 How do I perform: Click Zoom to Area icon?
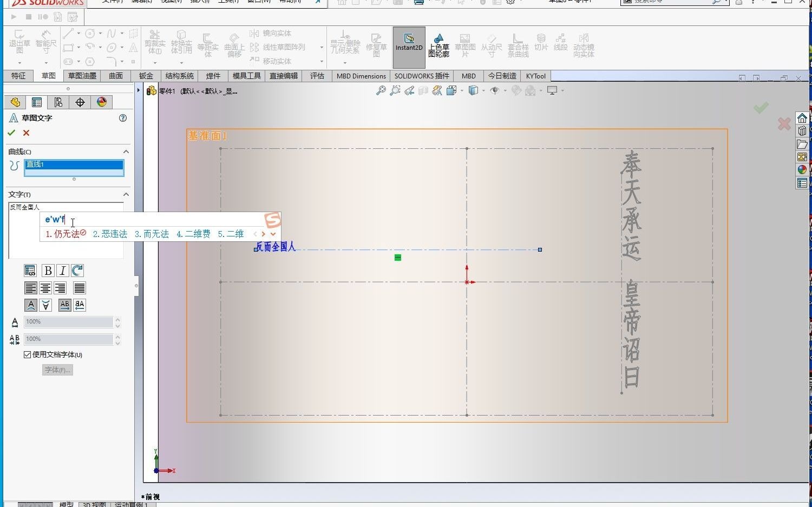click(x=395, y=91)
